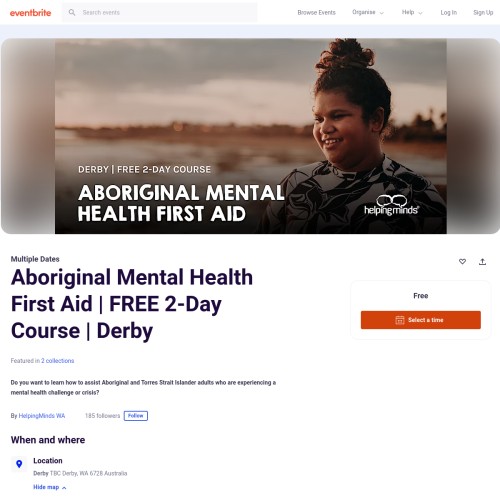Click the search magnifier icon
This screenshot has height=500, width=500.
click(x=72, y=12)
